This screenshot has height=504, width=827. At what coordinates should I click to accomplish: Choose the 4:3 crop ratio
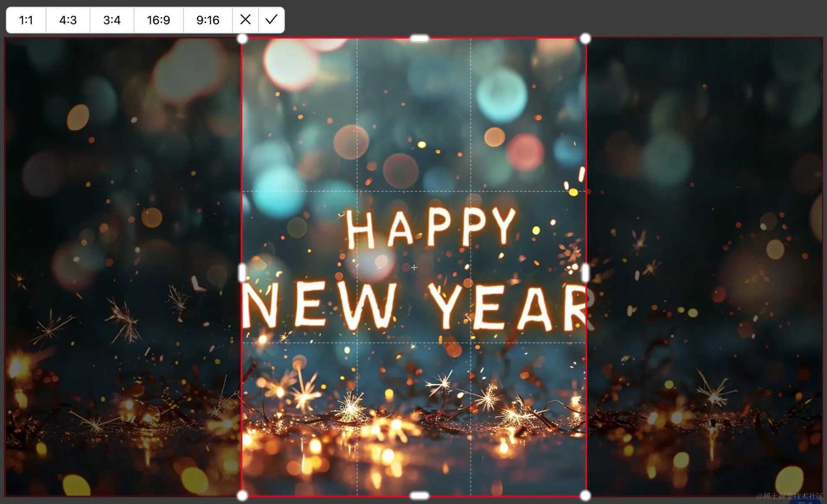[68, 20]
